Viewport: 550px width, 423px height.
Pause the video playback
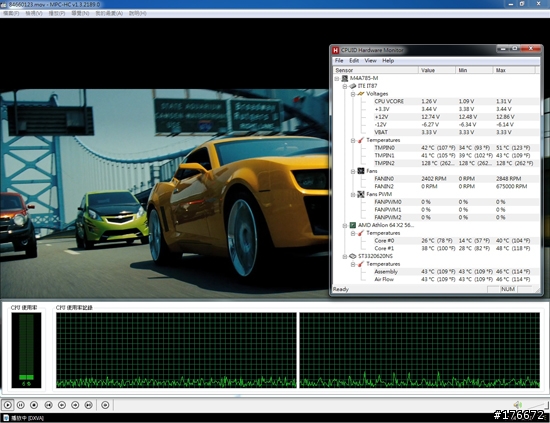coord(21,405)
